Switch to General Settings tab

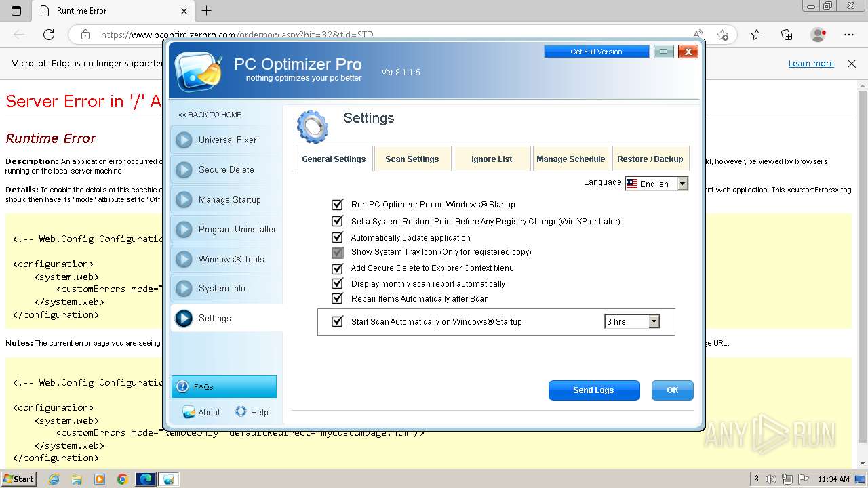(334, 159)
